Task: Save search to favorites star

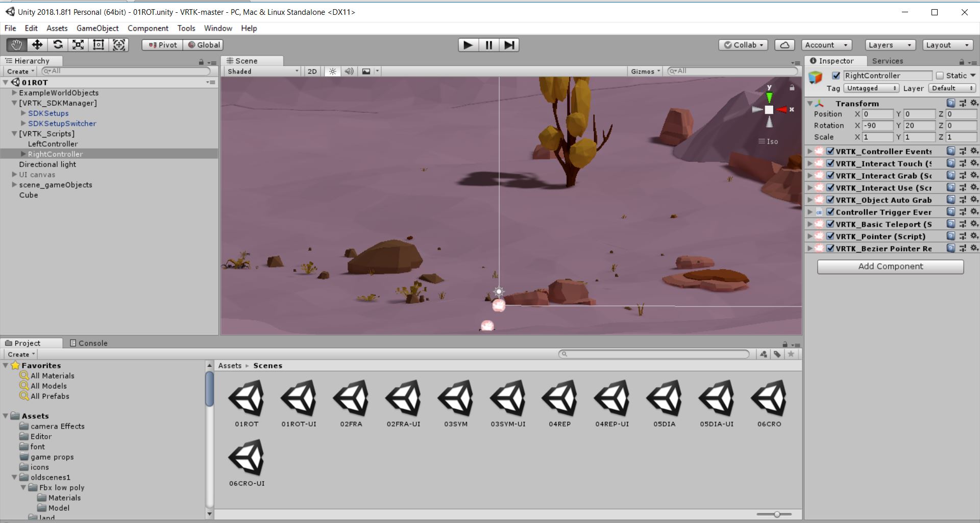Action: (791, 354)
